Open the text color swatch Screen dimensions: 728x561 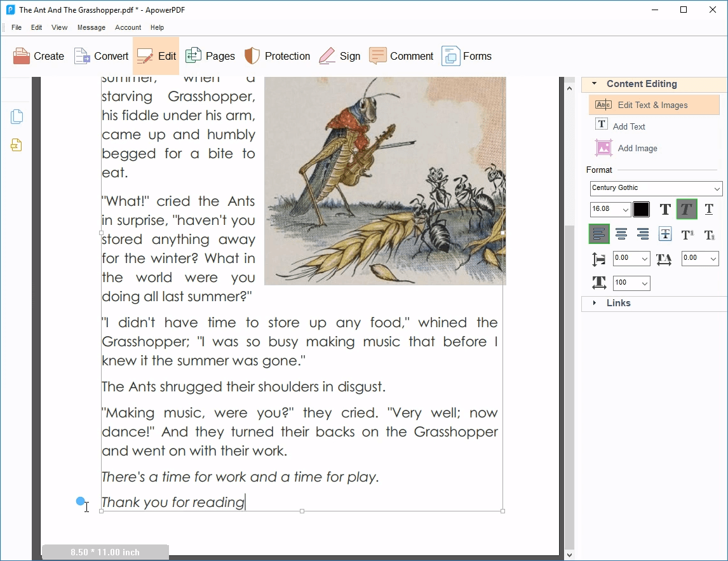[x=642, y=209]
